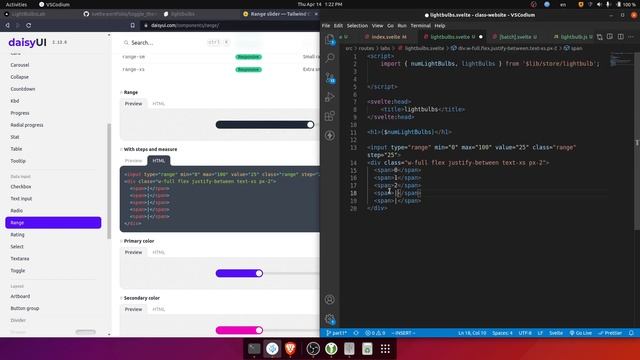Open the Brave browser icon in dock
Viewport: 640px width, 360px height.
pyautogui.click(x=290, y=349)
